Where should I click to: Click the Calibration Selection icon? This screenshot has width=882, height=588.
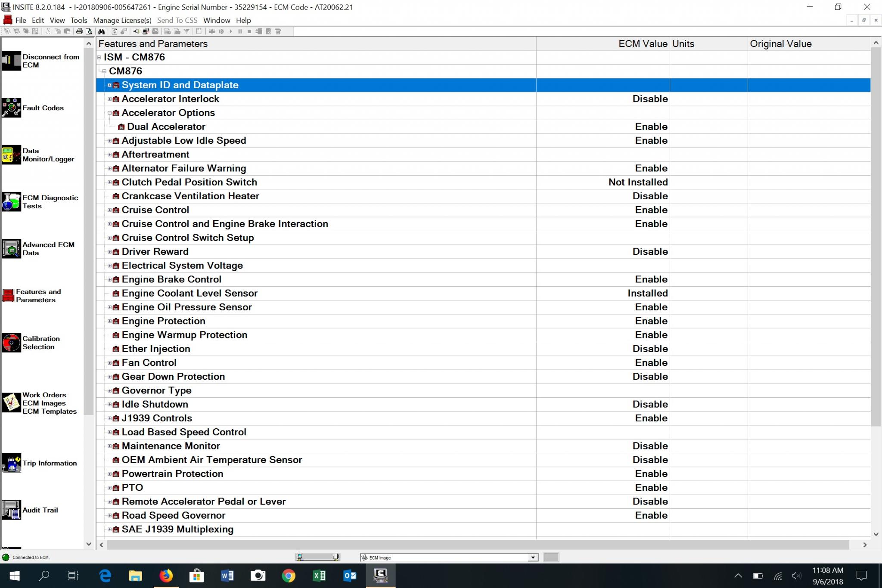coord(12,343)
